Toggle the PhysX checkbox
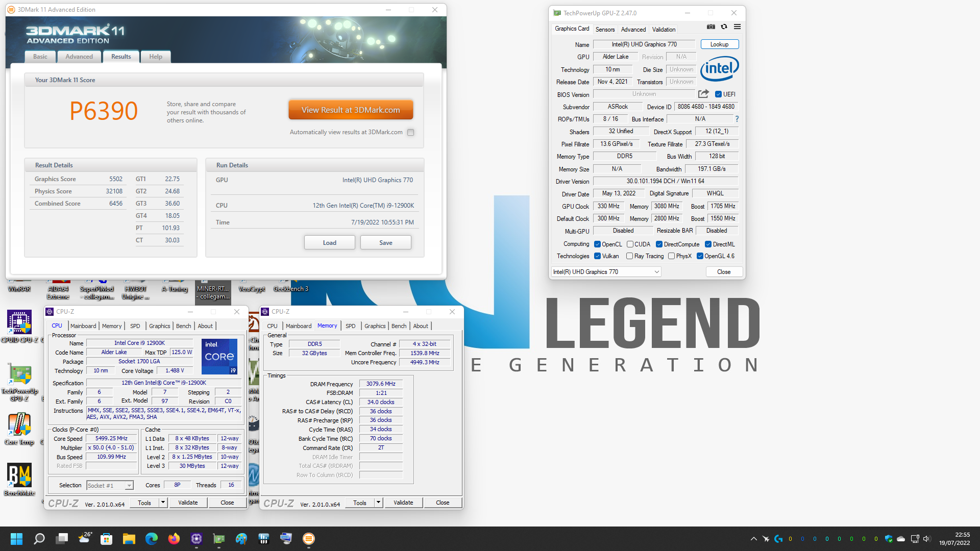 [671, 256]
